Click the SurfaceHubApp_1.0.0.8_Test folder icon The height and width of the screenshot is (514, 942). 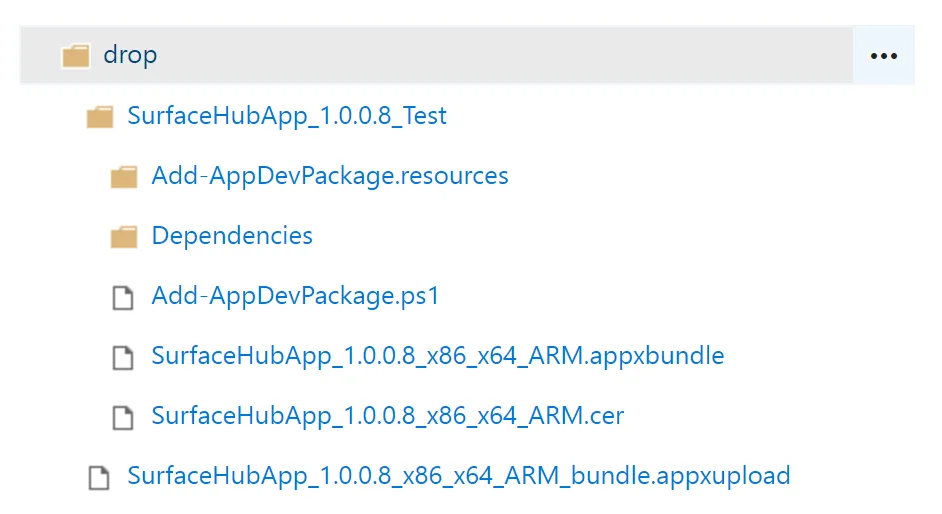coord(100,116)
